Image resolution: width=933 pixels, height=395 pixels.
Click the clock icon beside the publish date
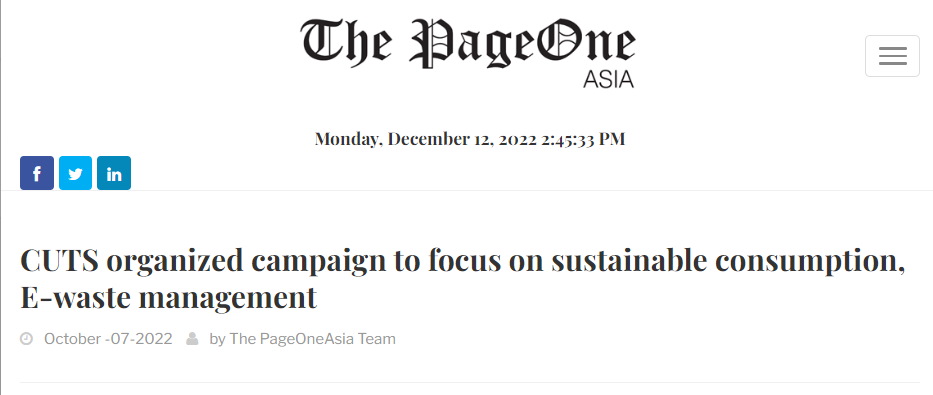coord(26,339)
